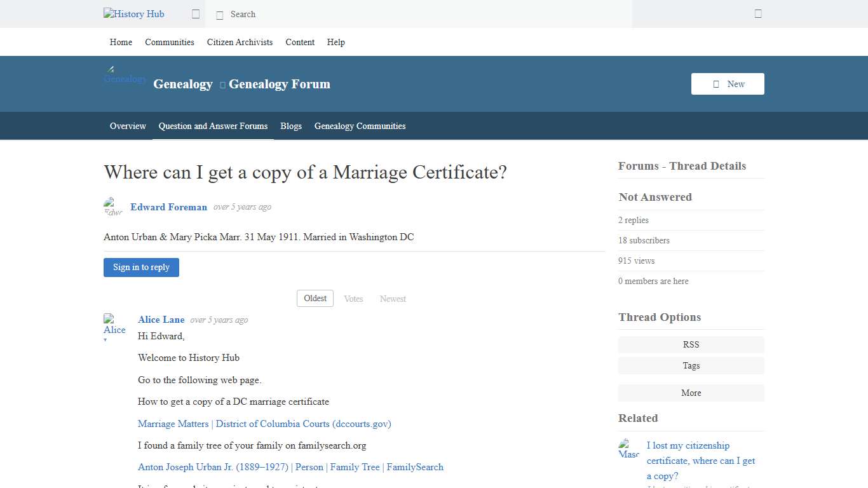Expand More under Thread Options
This screenshot has height=488, width=868.
[691, 393]
